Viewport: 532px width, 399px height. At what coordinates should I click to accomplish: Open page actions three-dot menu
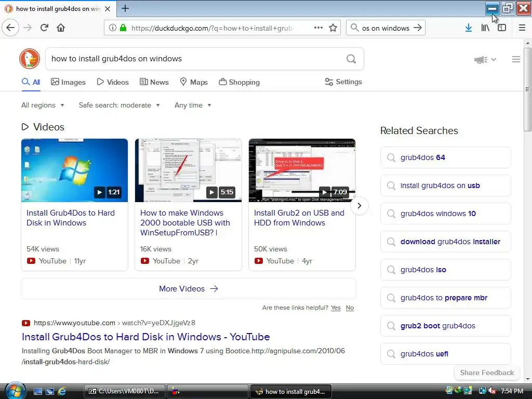[x=318, y=28]
